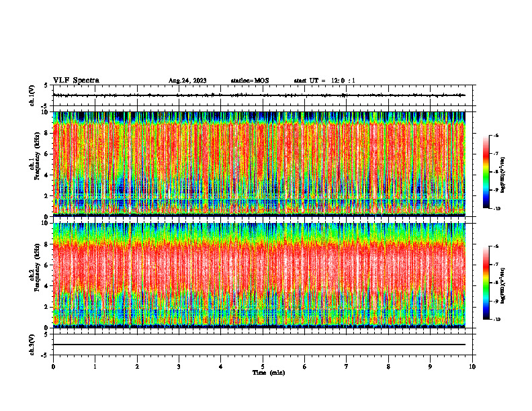
Task: Click the "ch.3(V)" axis label
Action: coord(32,345)
